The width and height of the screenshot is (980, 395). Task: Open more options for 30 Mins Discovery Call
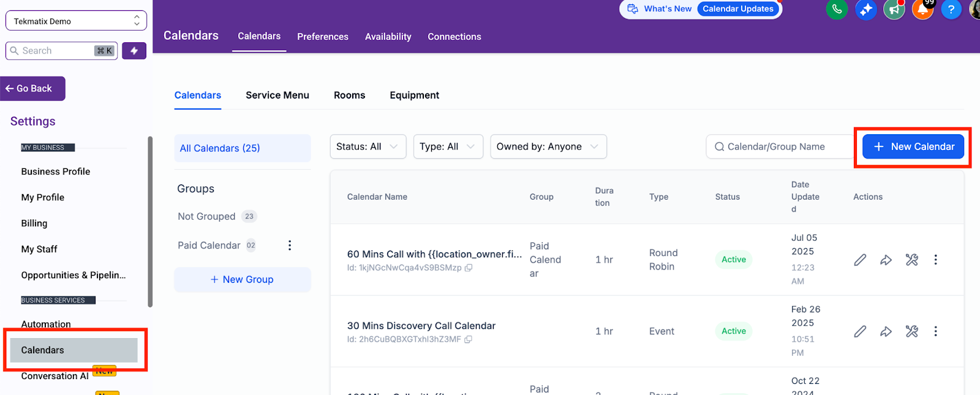[x=935, y=331]
